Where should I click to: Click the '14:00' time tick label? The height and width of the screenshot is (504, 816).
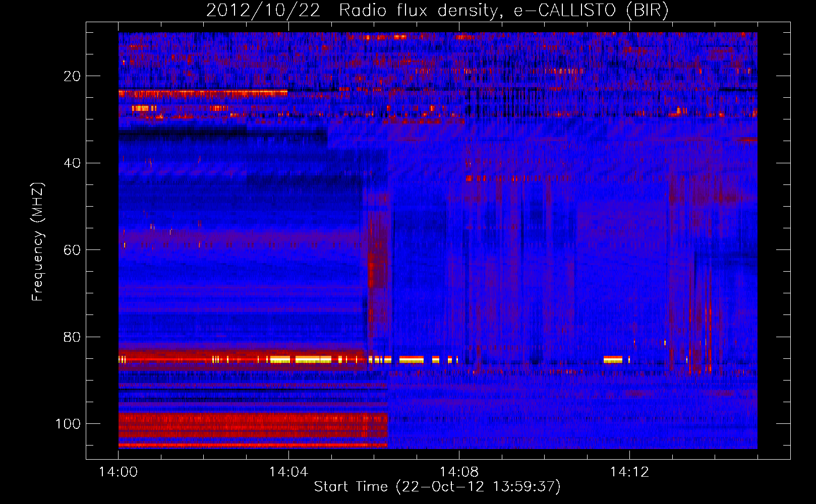118,472
